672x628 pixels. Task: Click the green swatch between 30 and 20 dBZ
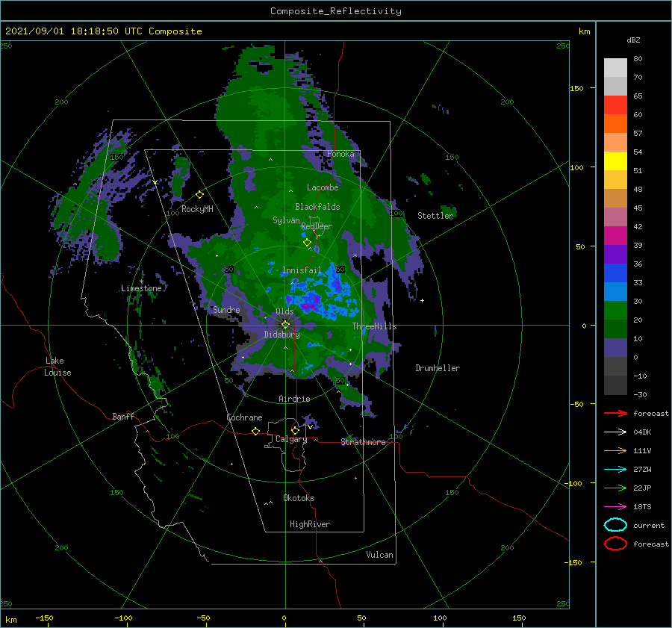pyautogui.click(x=615, y=311)
